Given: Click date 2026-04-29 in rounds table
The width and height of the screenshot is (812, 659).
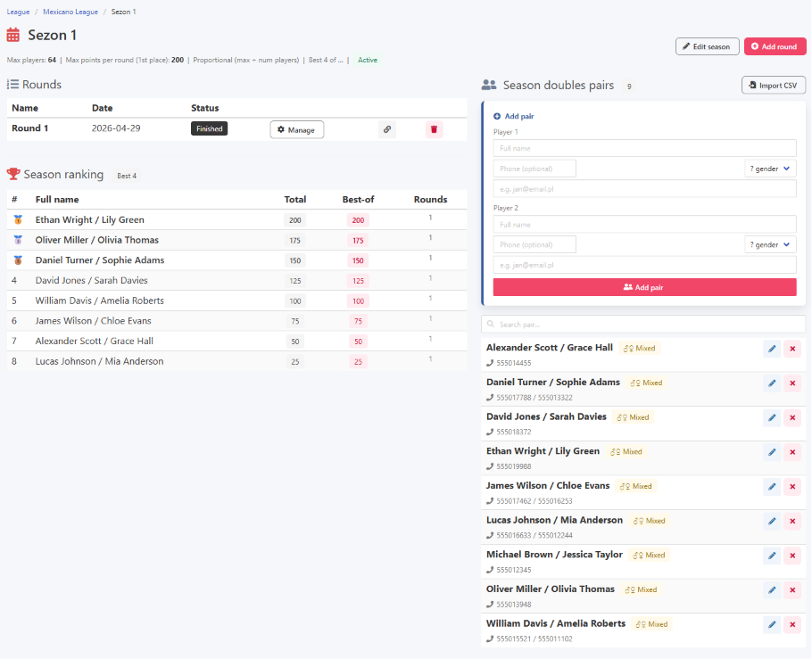Looking at the screenshot, I should 116,128.
